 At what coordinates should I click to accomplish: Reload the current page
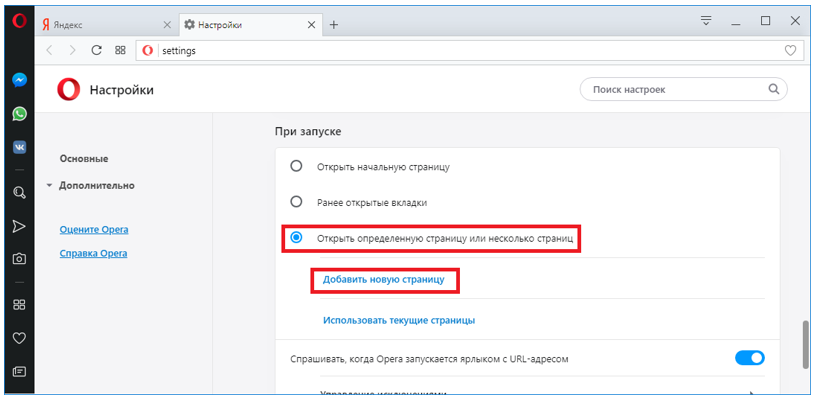pos(96,50)
